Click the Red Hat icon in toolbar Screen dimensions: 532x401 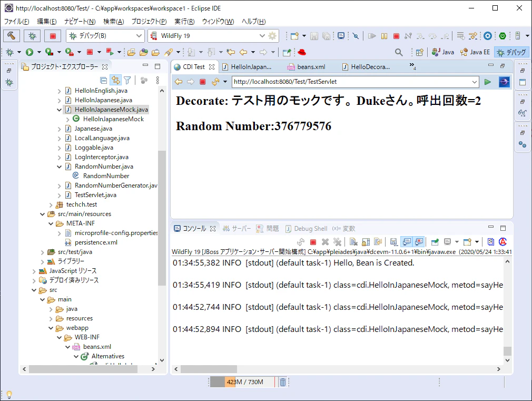pos(302,52)
